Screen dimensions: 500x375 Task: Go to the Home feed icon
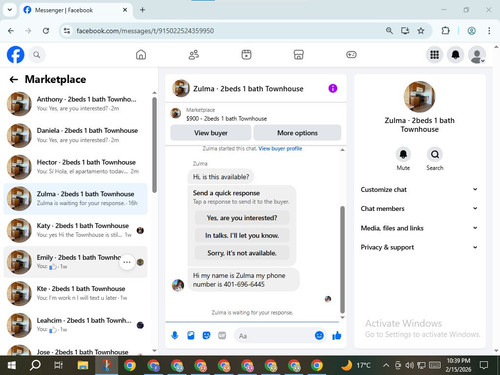tap(141, 55)
